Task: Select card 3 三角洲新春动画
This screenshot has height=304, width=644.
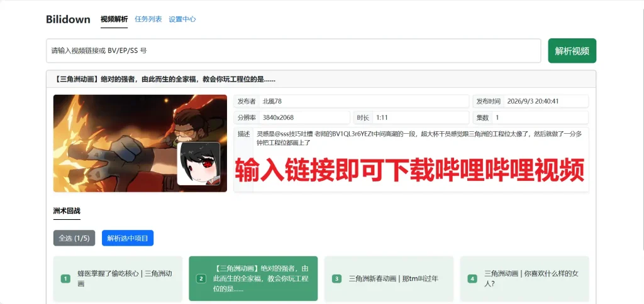Action: [389, 279]
